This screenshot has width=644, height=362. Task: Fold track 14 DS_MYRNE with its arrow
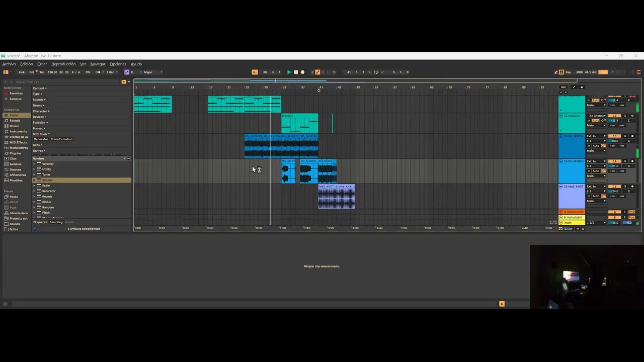point(561,161)
